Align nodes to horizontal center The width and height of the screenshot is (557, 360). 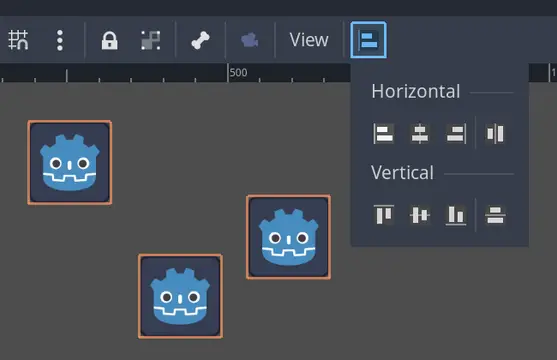tap(420, 134)
